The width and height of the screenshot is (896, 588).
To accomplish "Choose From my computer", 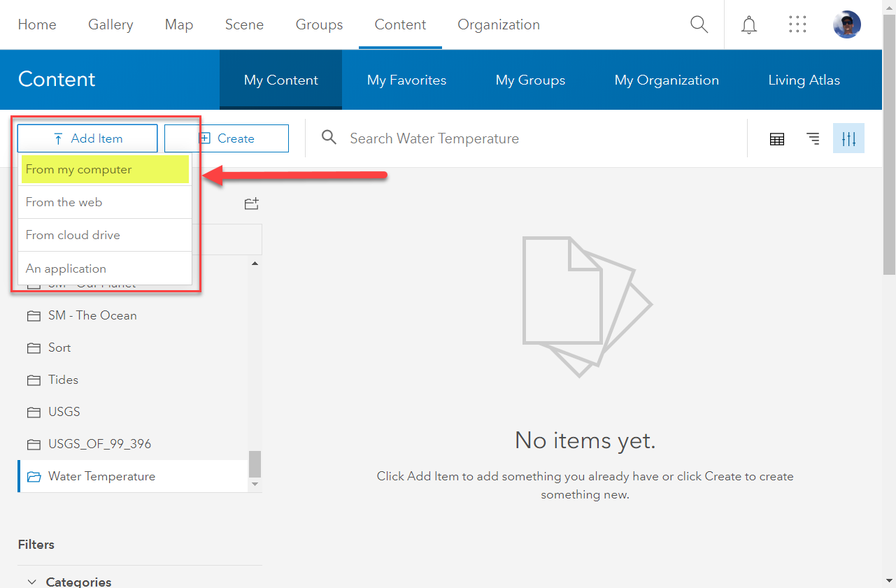I will click(x=105, y=169).
